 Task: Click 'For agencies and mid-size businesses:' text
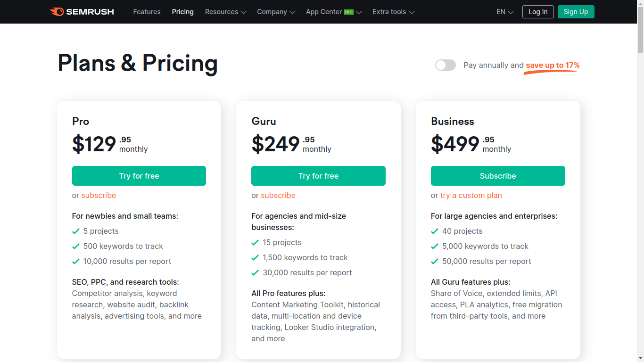(x=299, y=222)
